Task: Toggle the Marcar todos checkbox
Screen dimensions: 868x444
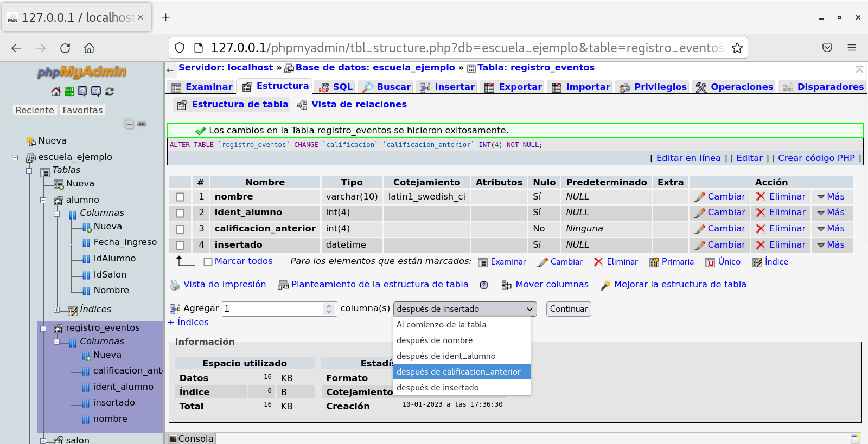Action: pyautogui.click(x=208, y=262)
